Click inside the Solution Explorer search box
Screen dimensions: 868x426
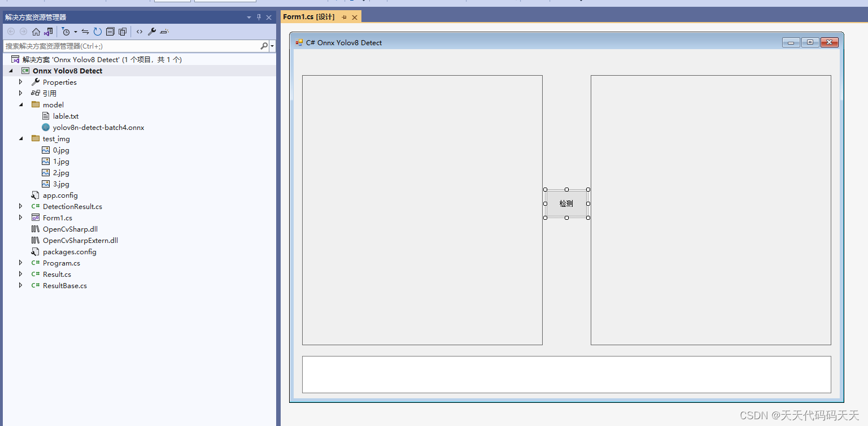(x=130, y=46)
